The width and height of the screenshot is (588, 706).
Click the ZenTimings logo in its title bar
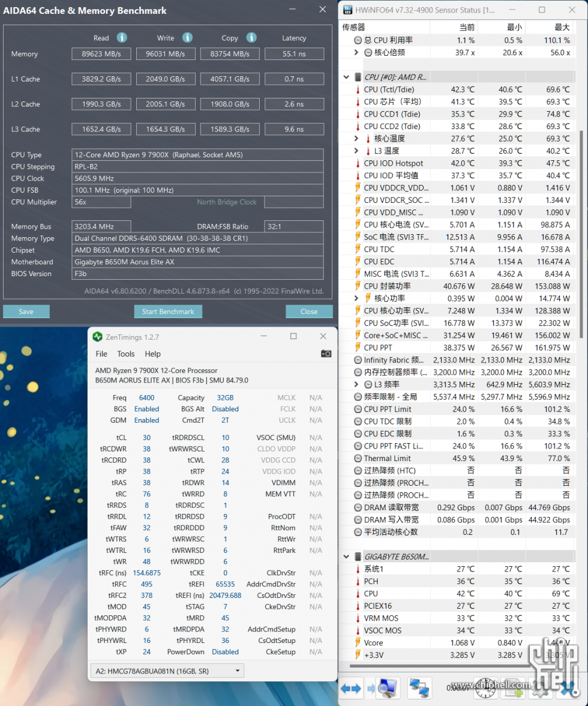tap(97, 337)
